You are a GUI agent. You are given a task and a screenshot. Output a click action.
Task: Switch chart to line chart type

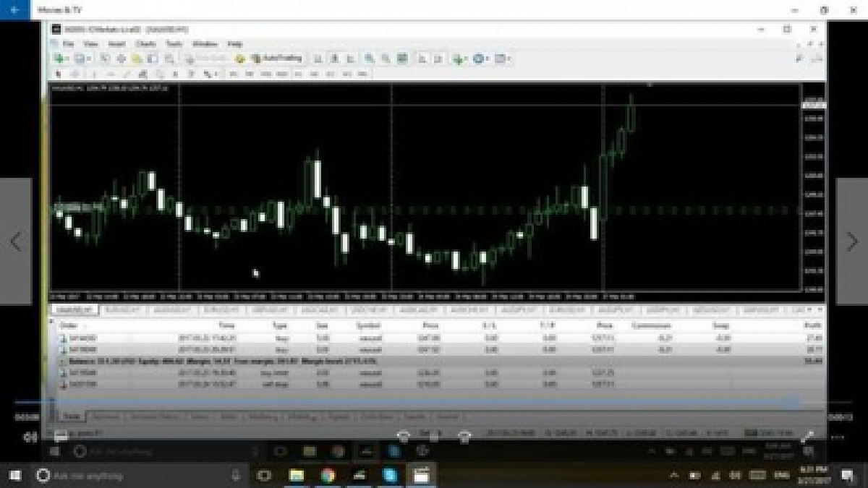coord(350,58)
